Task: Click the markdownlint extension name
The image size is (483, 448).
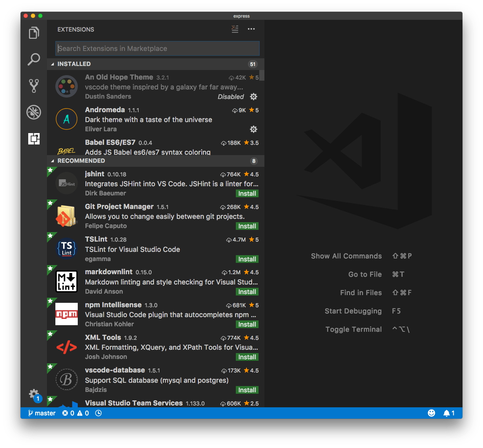Action: pyautogui.click(x=109, y=272)
